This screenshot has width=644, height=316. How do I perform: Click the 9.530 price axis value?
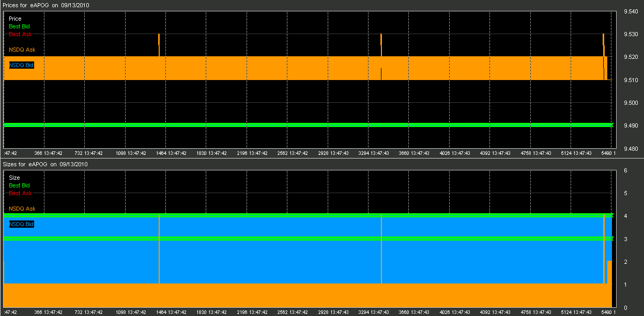(631, 34)
